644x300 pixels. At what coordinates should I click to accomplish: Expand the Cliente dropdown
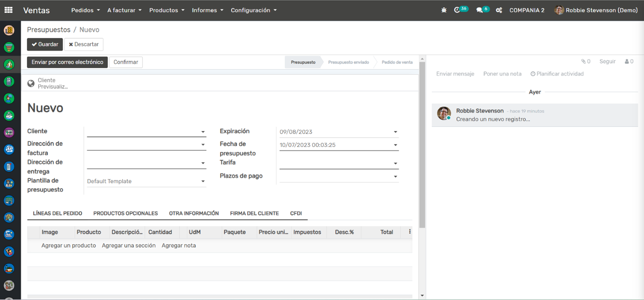[x=203, y=132]
